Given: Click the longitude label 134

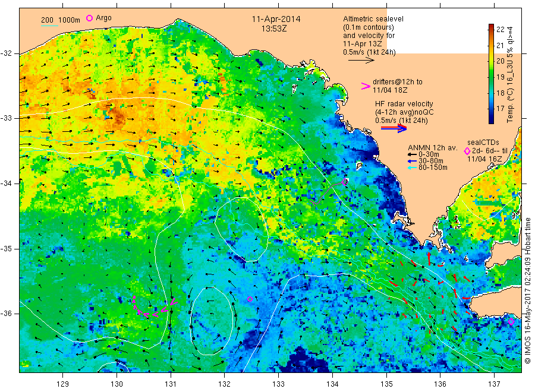Looking at the screenshot, I should tap(332, 384).
